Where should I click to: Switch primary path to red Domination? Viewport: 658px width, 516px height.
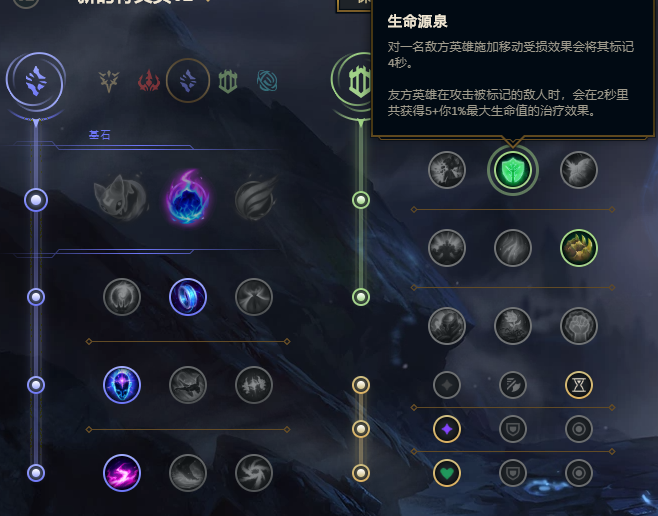[x=149, y=81]
